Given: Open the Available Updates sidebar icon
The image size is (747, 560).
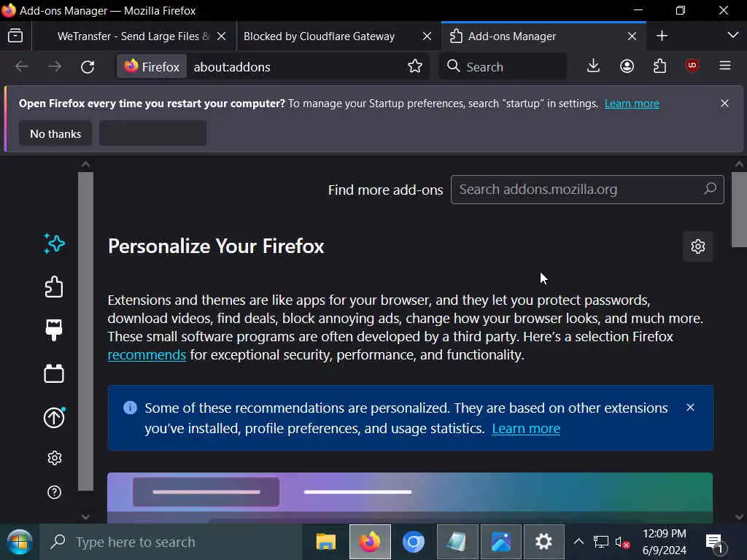Looking at the screenshot, I should [x=54, y=418].
